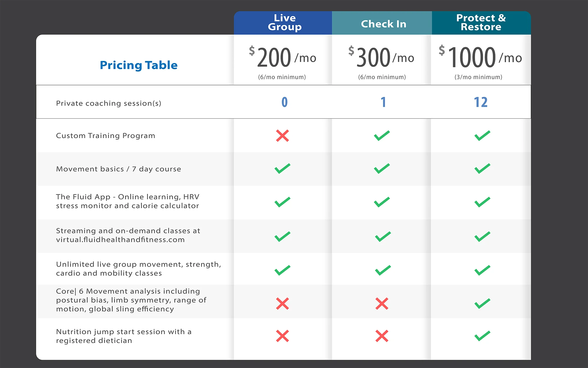The width and height of the screenshot is (588, 368).
Task: Click the red X for Check In Core 6 Movement analysis
Action: coord(382,304)
